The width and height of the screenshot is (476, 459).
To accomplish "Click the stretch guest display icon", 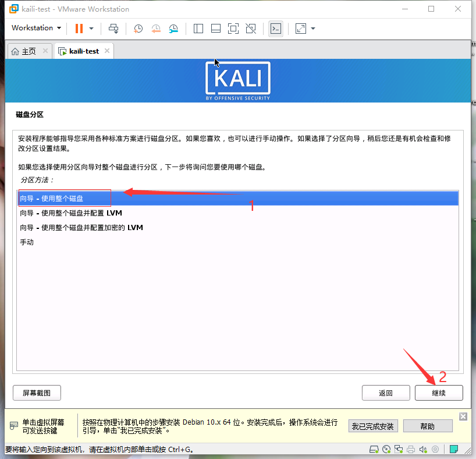I will [x=300, y=29].
